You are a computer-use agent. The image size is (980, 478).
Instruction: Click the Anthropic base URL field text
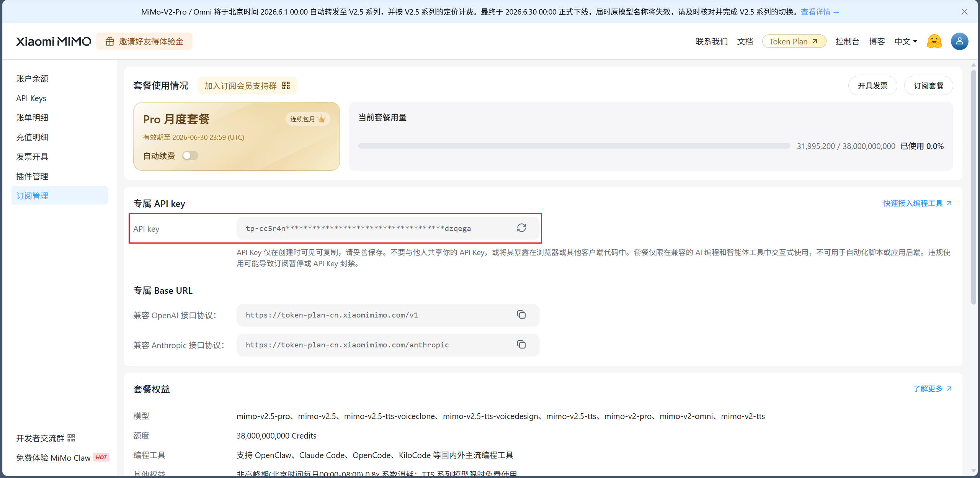point(347,345)
